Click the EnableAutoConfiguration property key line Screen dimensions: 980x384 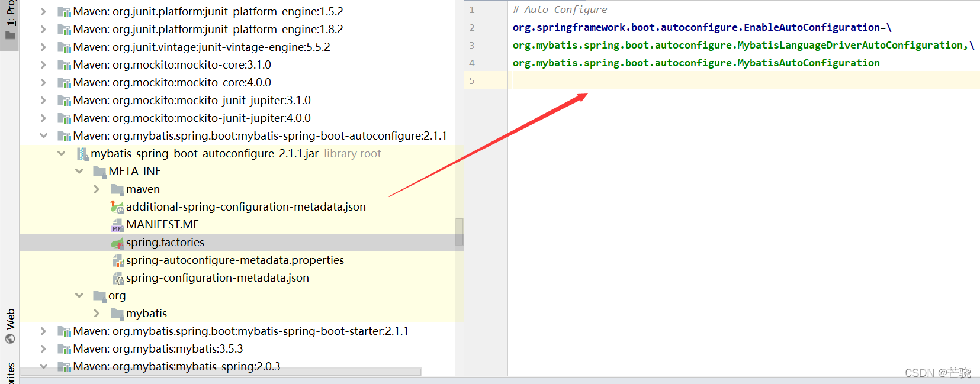[702, 27]
